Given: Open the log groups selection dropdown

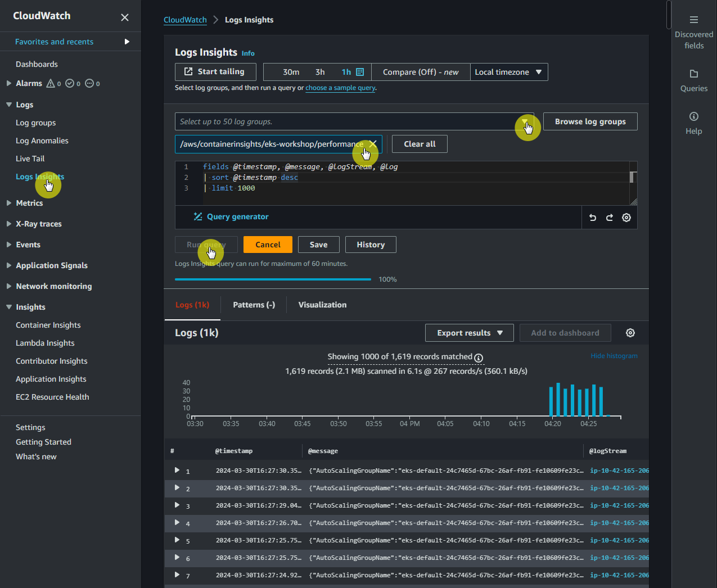Looking at the screenshot, I should (x=525, y=121).
